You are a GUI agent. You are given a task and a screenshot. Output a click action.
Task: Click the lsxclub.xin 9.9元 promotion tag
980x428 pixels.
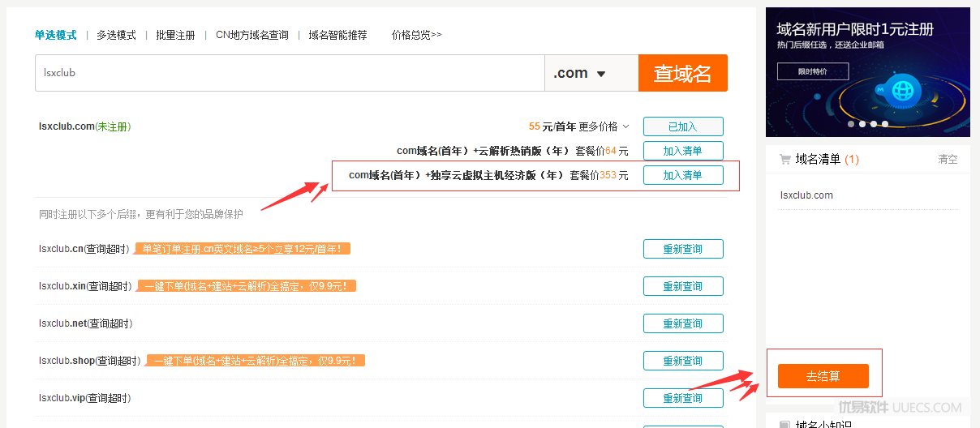pyautogui.click(x=247, y=286)
